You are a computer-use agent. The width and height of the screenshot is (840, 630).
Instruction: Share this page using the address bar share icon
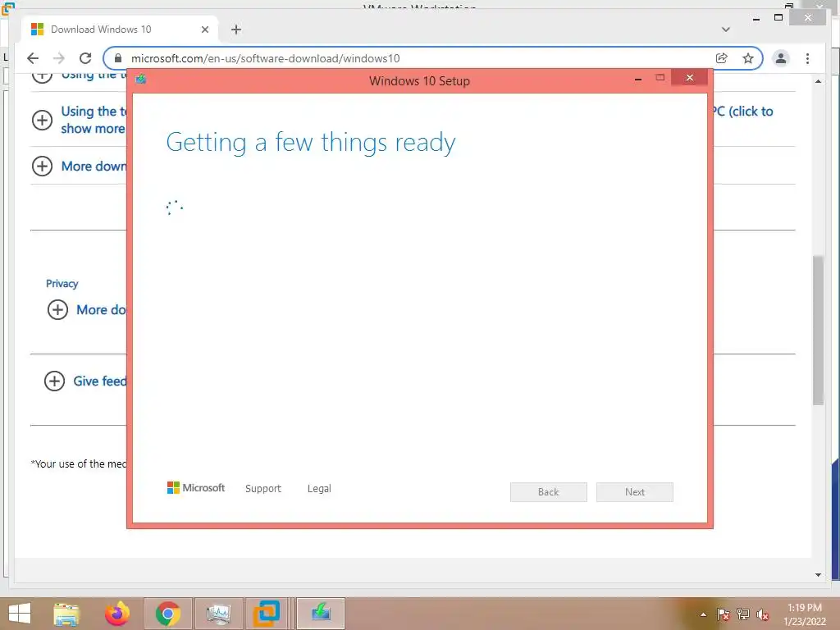[722, 58]
